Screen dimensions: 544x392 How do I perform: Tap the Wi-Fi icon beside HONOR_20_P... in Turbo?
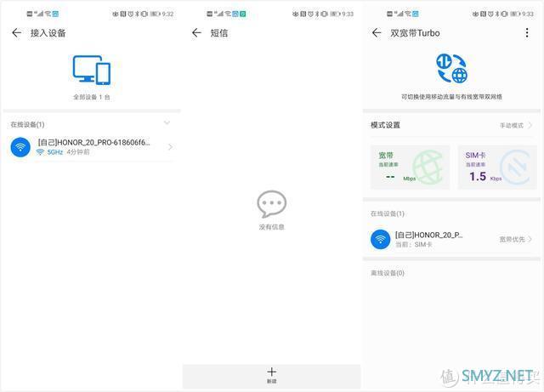tap(381, 240)
